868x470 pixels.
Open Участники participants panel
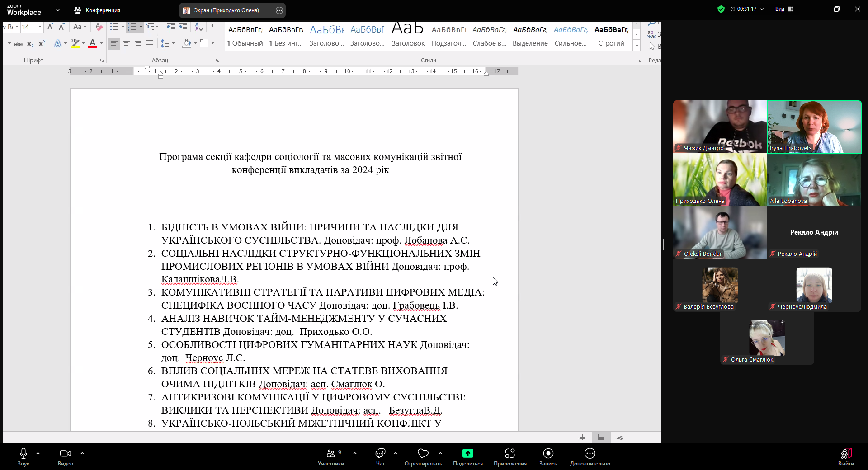pyautogui.click(x=331, y=457)
